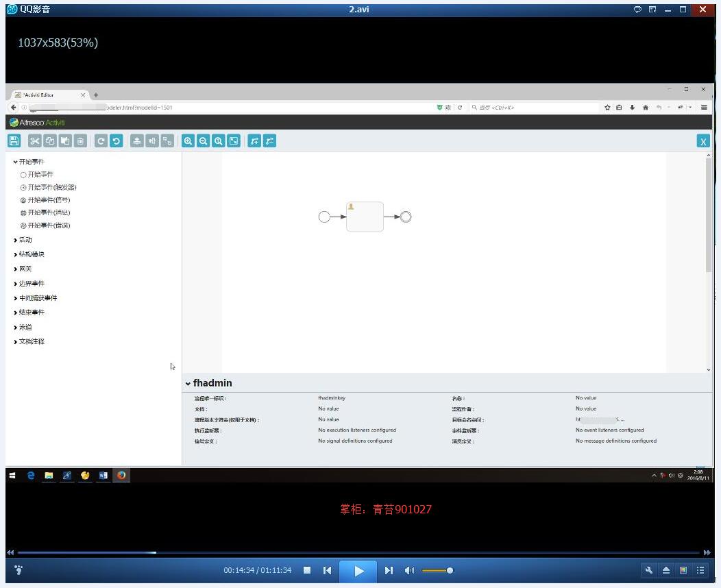Screen dimensions: 721x588
Task: Click the Delete element trash icon
Action: pyautogui.click(x=80, y=140)
